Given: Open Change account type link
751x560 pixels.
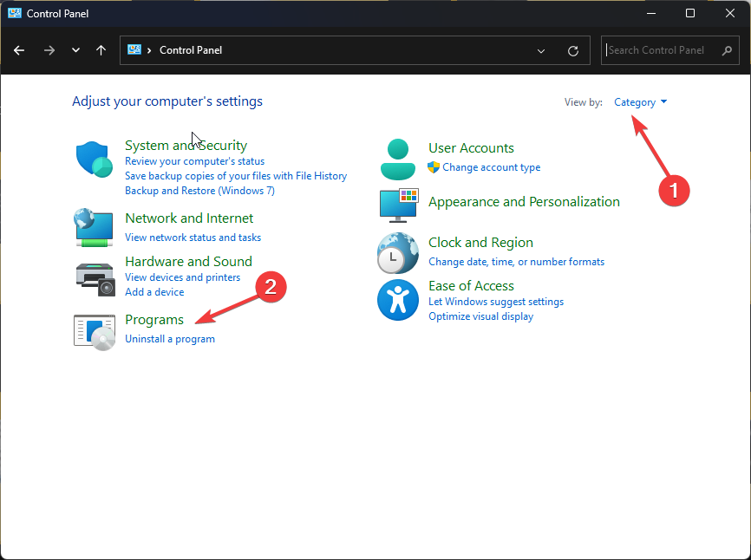Looking at the screenshot, I should click(491, 167).
